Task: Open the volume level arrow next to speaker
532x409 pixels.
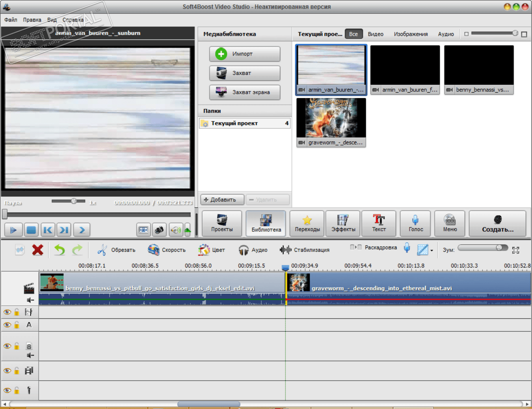Action: click(188, 230)
